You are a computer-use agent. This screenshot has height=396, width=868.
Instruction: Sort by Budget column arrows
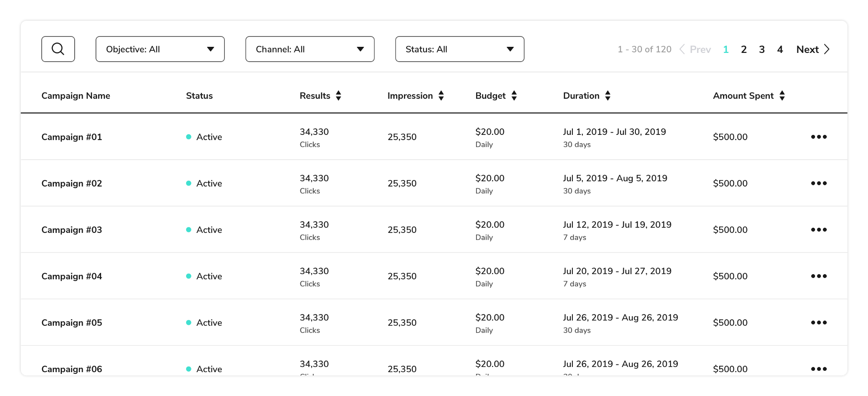514,96
